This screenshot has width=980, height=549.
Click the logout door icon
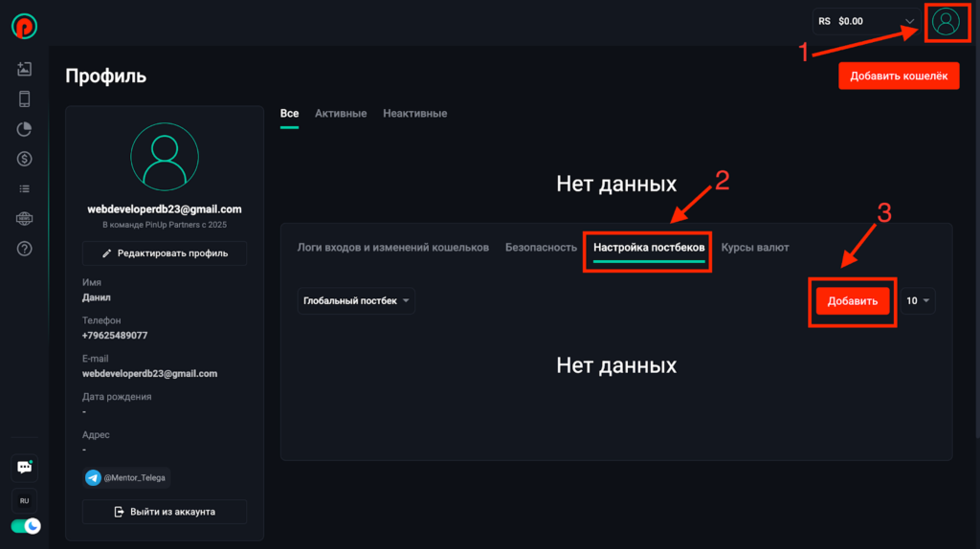click(x=119, y=512)
